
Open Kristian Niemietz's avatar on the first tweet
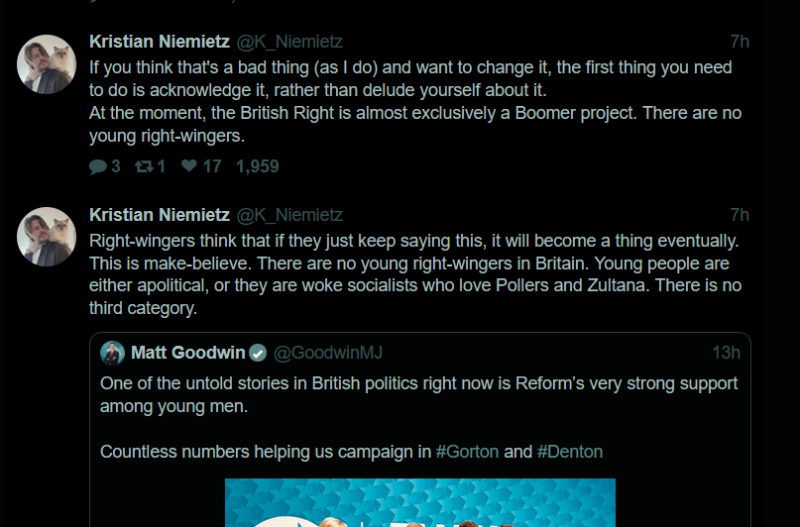pyautogui.click(x=47, y=64)
